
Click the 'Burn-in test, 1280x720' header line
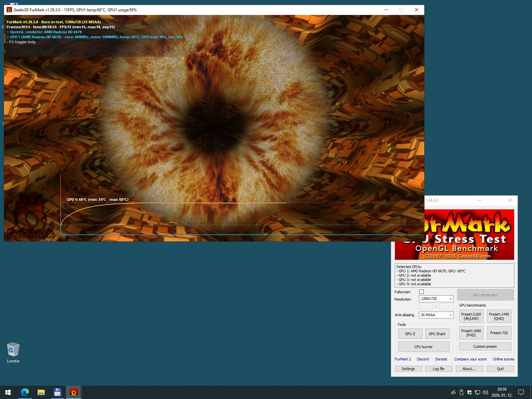(54, 22)
